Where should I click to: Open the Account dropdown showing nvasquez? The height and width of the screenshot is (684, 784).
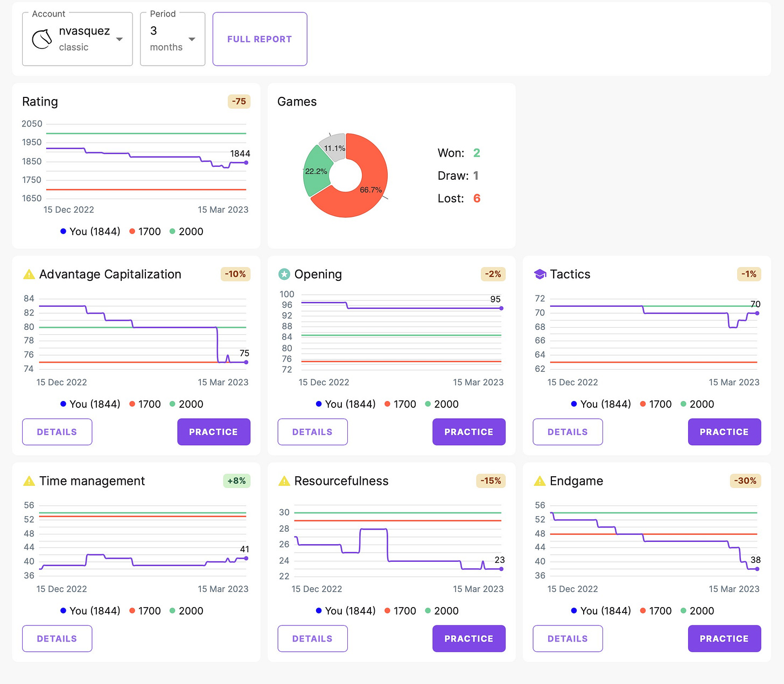(x=78, y=39)
